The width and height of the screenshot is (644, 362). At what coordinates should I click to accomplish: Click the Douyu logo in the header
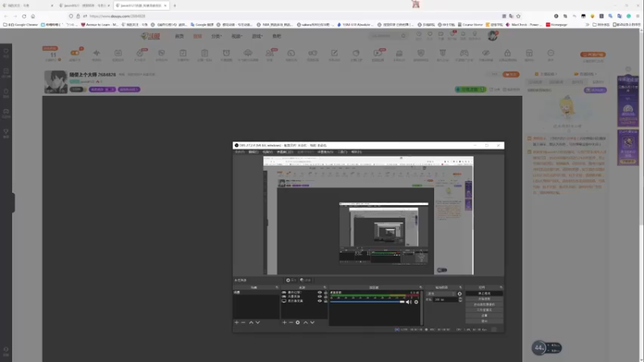pyautogui.click(x=151, y=36)
